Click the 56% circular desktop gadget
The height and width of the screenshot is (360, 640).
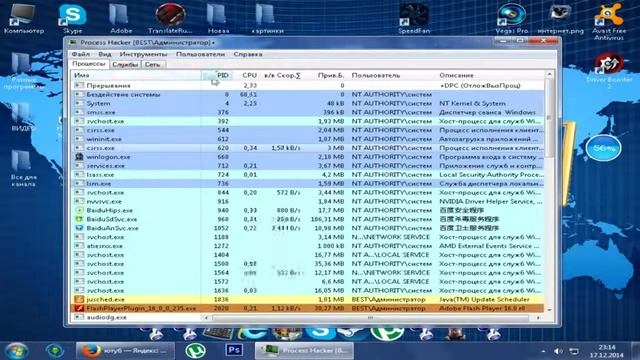click(604, 148)
